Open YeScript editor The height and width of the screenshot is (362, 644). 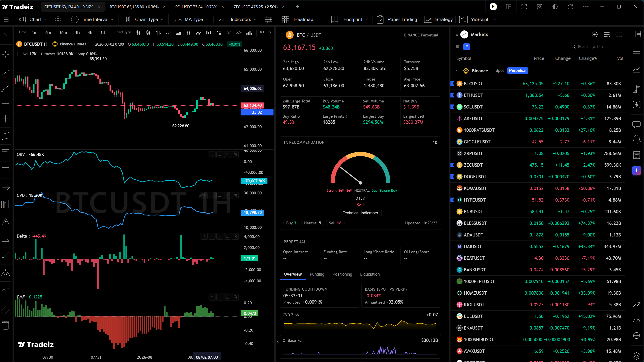coord(474,19)
